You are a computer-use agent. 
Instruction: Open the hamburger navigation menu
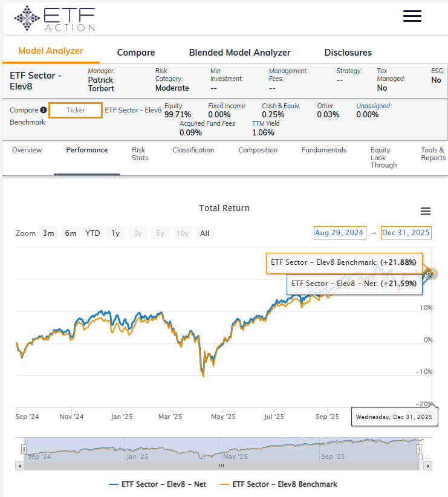(412, 16)
